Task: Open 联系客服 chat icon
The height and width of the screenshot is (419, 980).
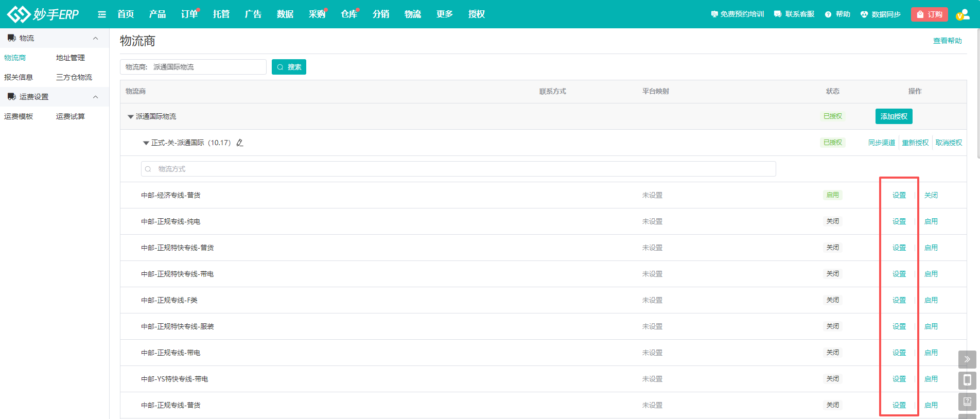Action: tap(778, 14)
